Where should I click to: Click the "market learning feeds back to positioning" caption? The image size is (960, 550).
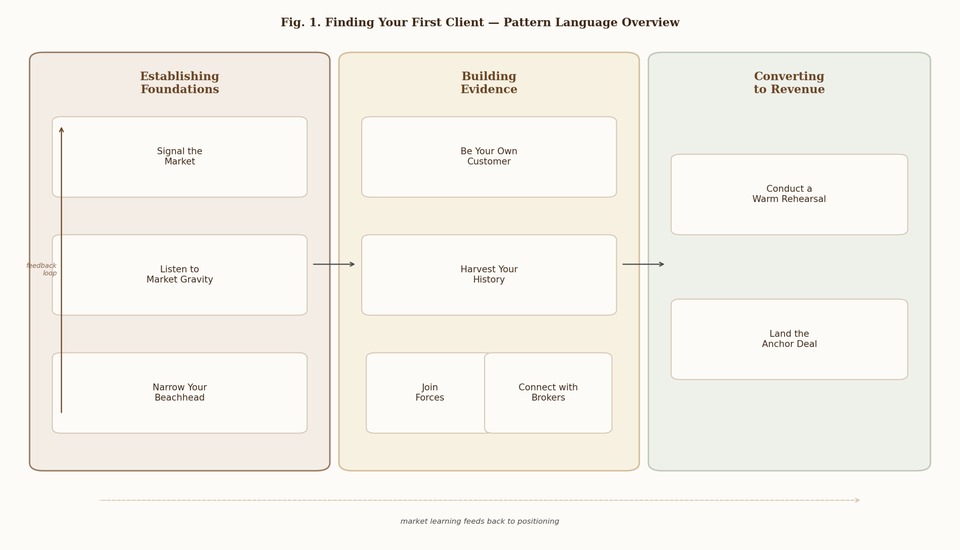(479, 521)
